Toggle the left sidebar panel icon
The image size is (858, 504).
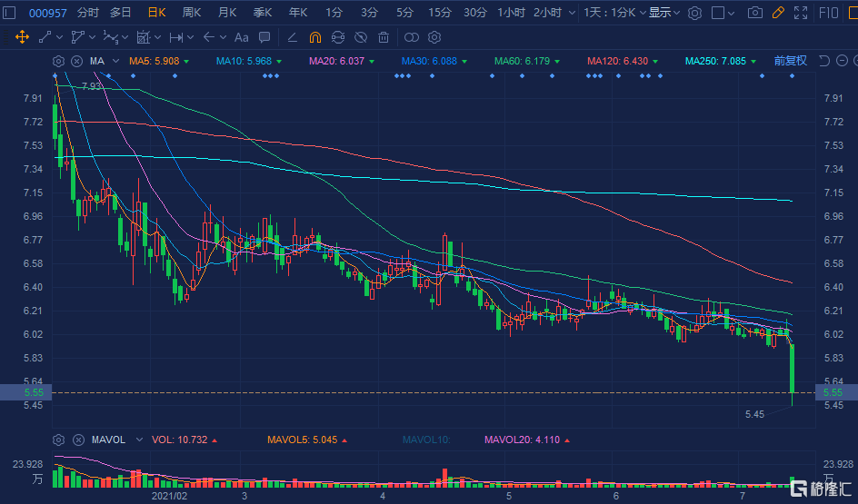pyautogui.click(x=9, y=13)
